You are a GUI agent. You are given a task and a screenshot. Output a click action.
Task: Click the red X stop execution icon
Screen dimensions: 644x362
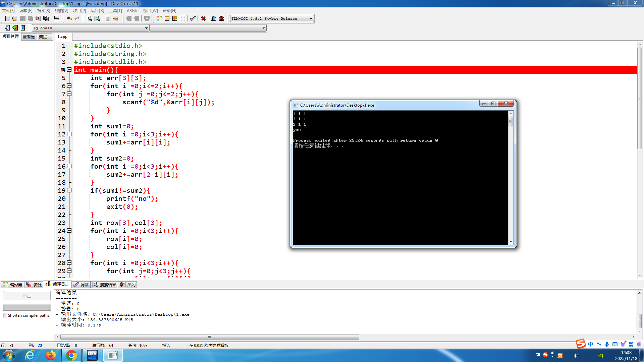coord(203,18)
